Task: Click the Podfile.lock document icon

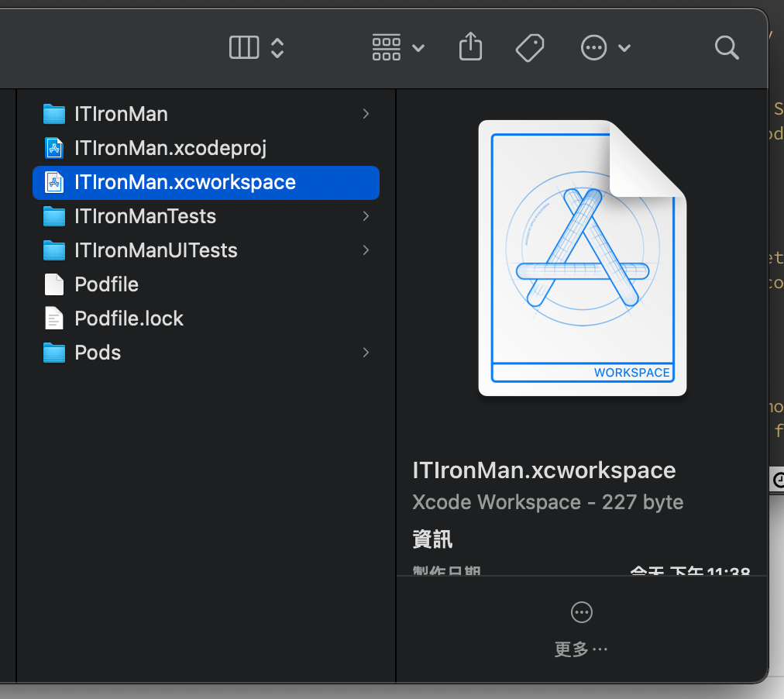Action: (x=54, y=319)
